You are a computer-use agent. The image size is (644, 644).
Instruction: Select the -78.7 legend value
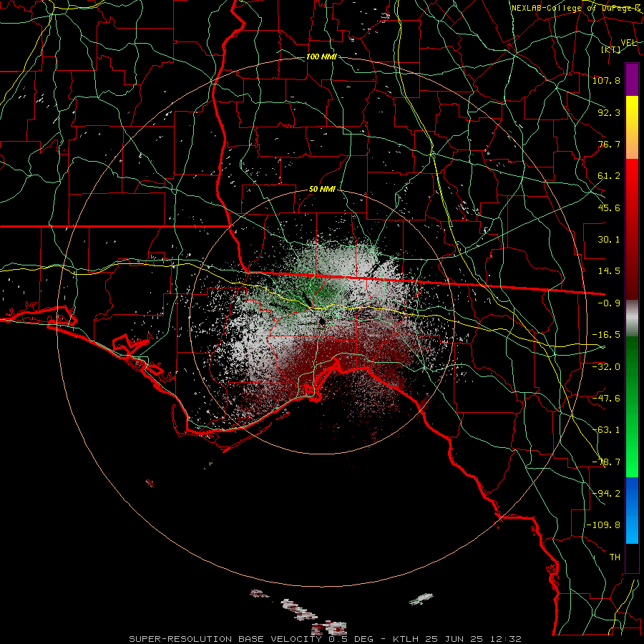tap(606, 462)
